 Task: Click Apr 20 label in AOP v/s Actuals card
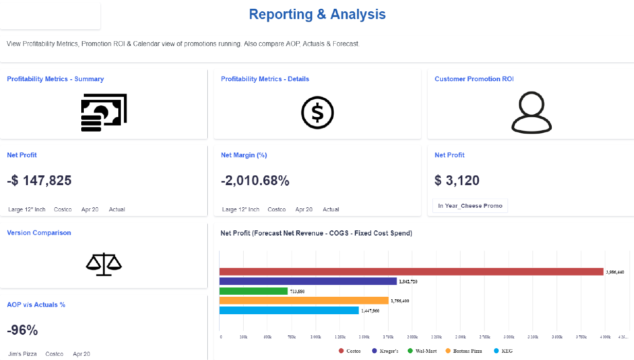click(81, 354)
